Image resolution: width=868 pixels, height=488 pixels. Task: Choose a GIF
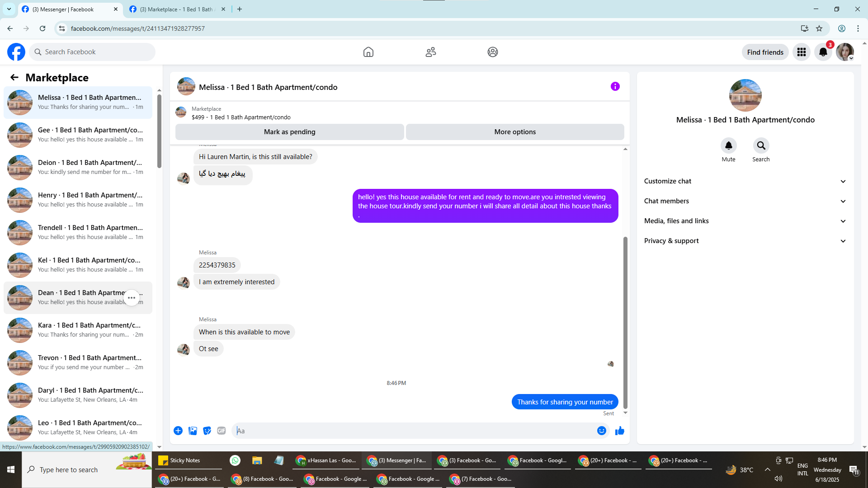222,431
